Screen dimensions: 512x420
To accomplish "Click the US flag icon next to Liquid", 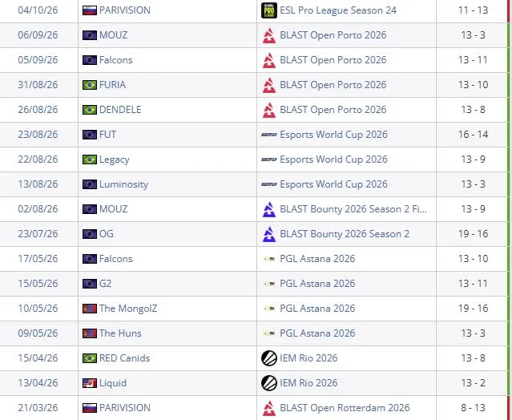I will pyautogui.click(x=90, y=383).
